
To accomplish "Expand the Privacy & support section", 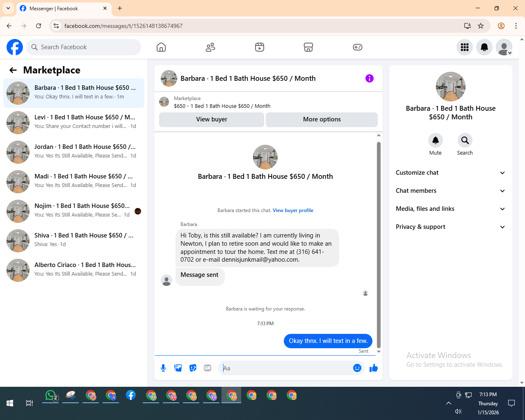I will click(x=450, y=227).
